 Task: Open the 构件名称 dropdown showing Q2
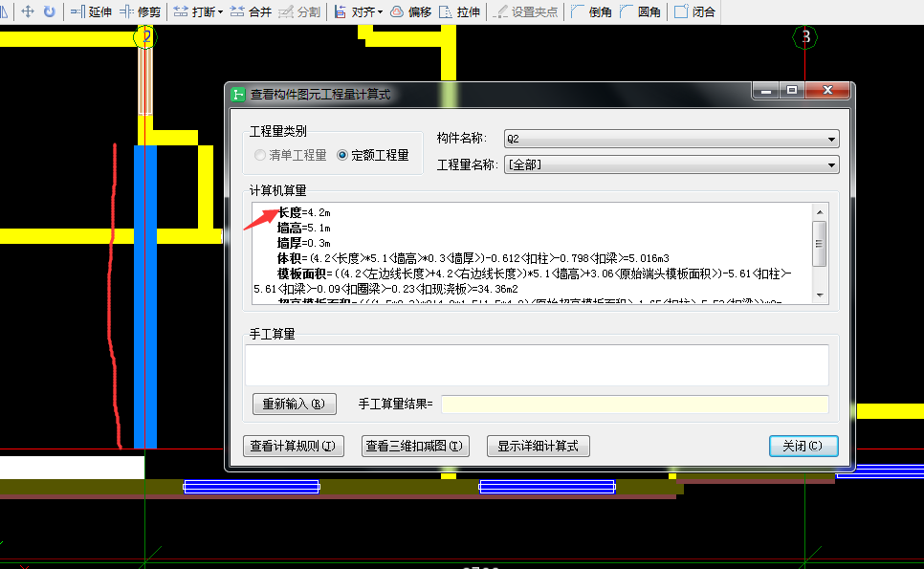[x=830, y=138]
